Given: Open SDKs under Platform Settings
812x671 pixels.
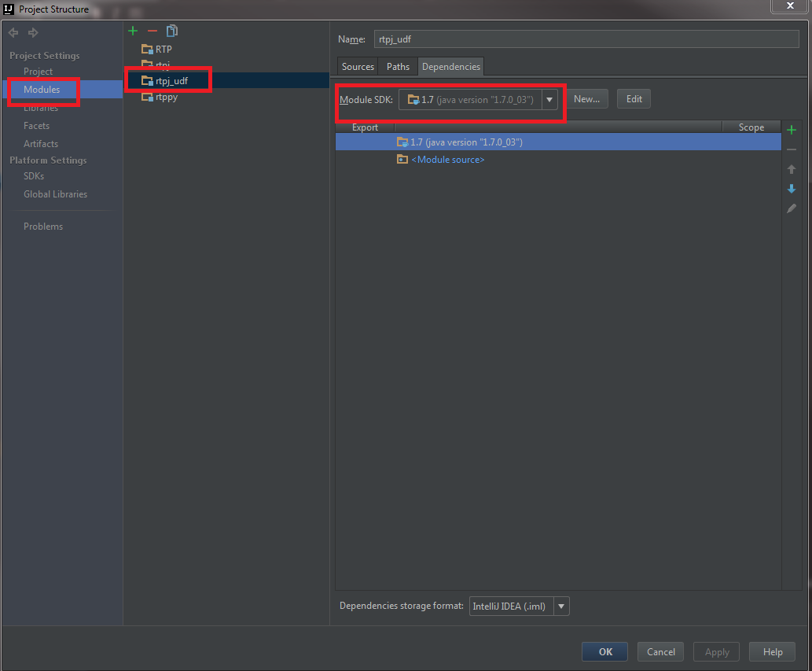Looking at the screenshot, I should pyautogui.click(x=34, y=176).
